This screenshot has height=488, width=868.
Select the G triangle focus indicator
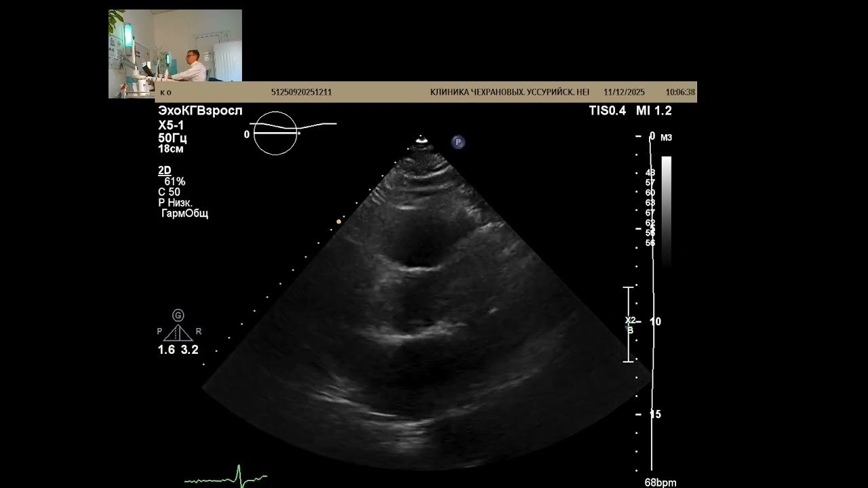point(178,327)
